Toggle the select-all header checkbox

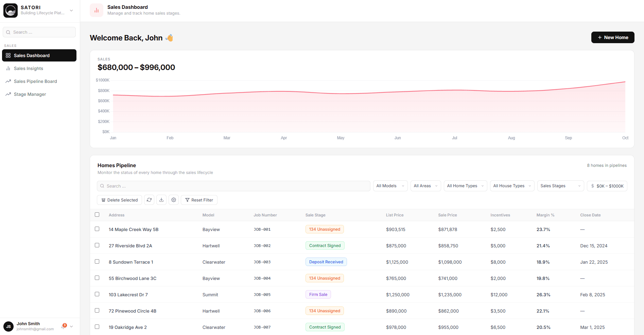pyautogui.click(x=97, y=215)
